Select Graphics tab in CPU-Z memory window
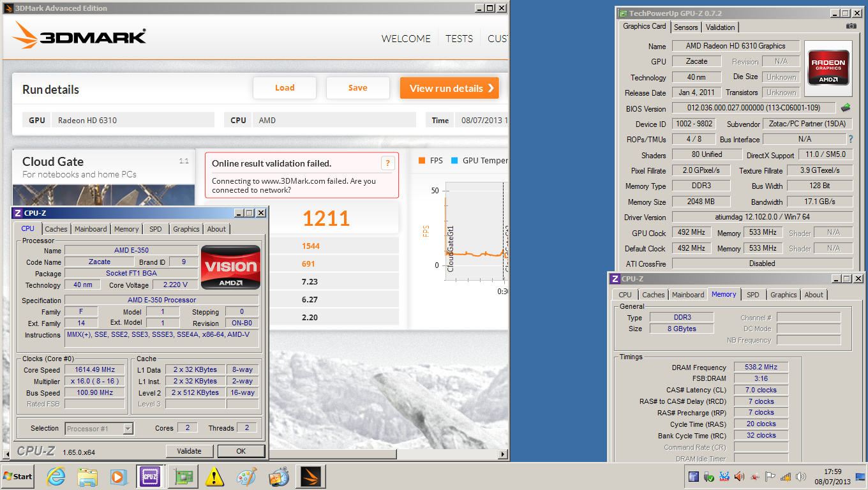The image size is (868, 490). click(784, 295)
